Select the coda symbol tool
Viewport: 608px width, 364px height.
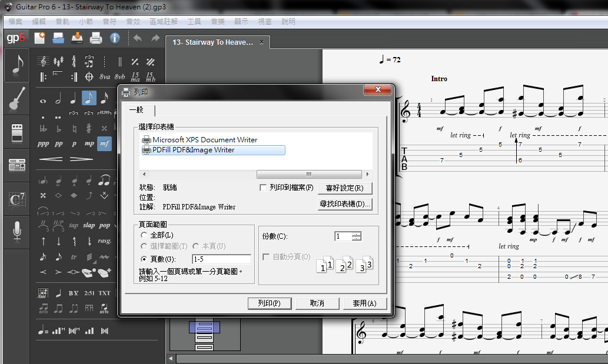89,76
